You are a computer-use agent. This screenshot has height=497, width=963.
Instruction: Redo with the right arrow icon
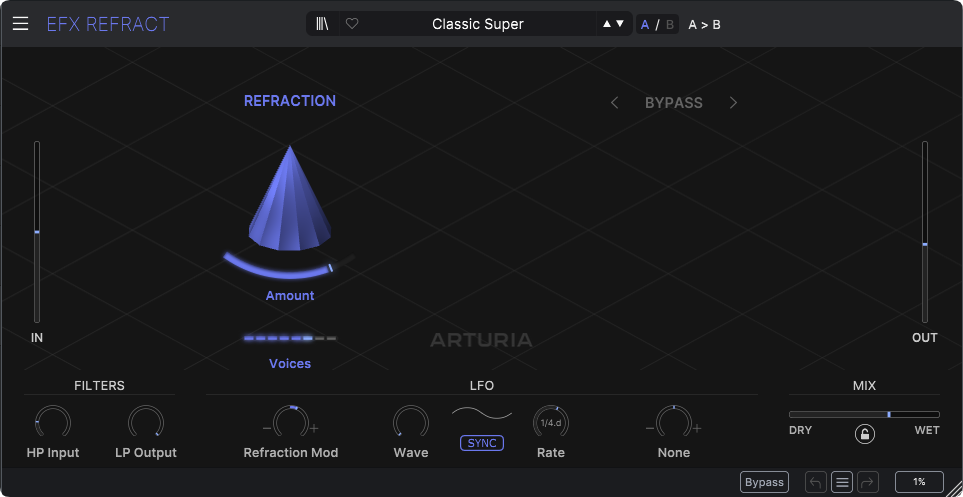pos(868,482)
